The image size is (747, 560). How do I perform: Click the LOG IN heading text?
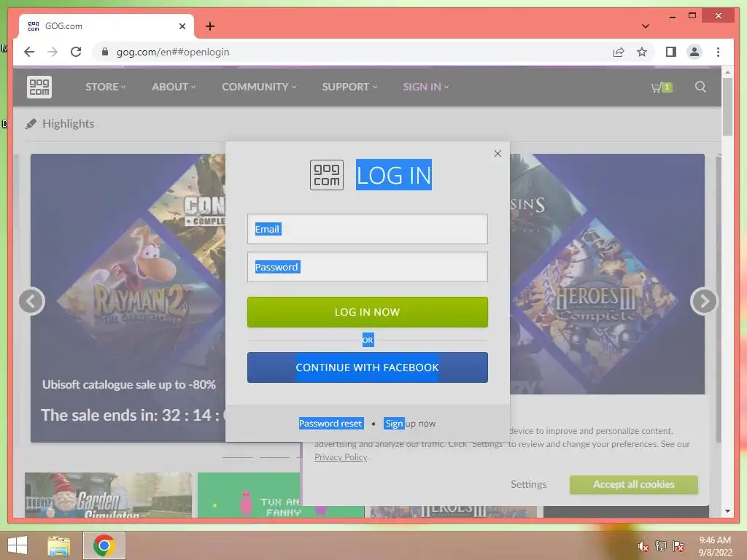pyautogui.click(x=393, y=175)
